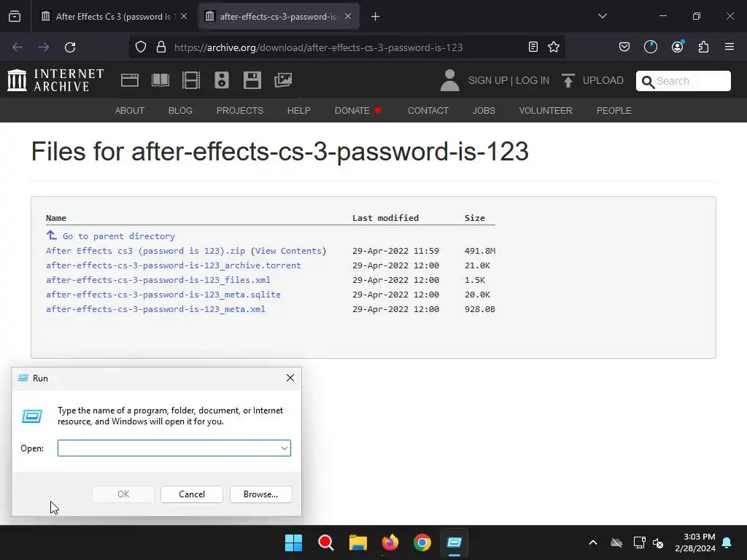View site padlock security info

[161, 47]
